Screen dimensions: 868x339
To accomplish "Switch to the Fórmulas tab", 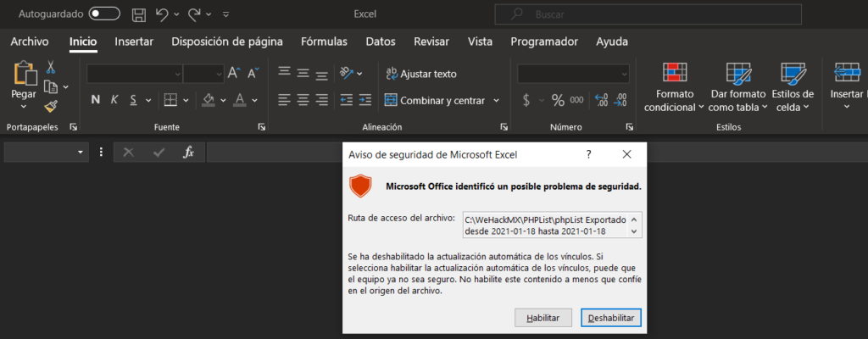I will [x=324, y=42].
